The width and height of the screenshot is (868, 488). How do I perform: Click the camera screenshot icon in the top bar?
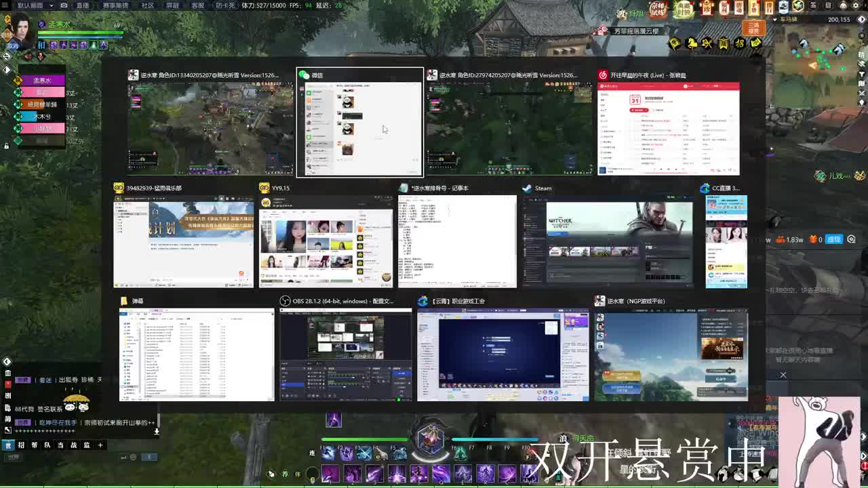64,5
